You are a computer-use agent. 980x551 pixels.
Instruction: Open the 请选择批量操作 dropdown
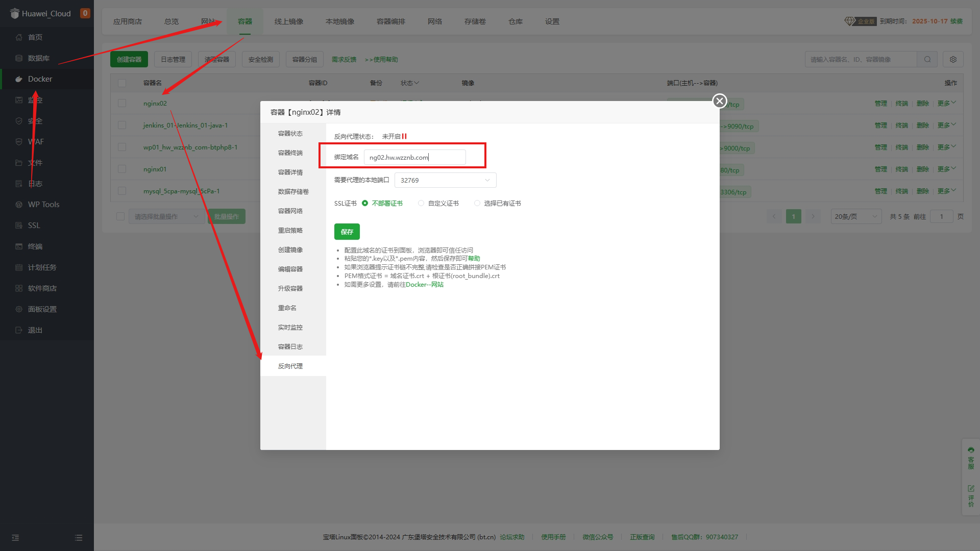tap(166, 216)
